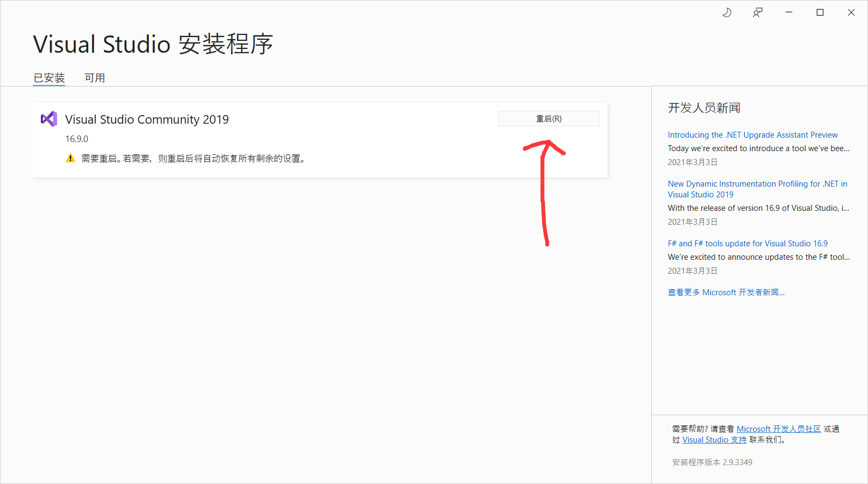Maximize the installer window
868x484 pixels.
click(820, 12)
